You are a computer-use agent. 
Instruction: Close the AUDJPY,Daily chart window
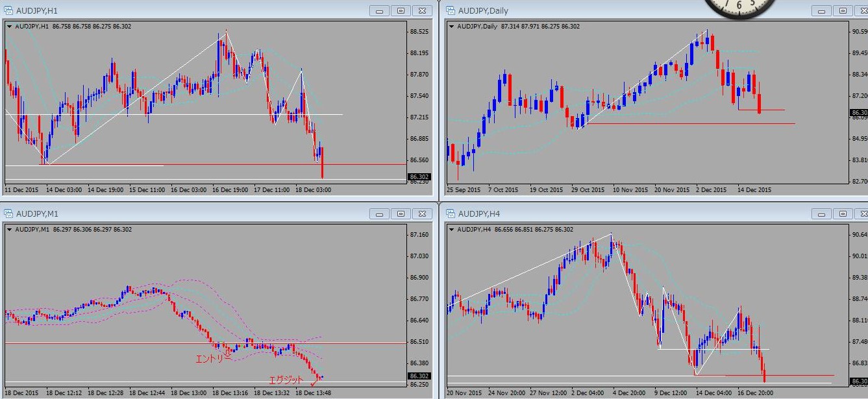863,10
